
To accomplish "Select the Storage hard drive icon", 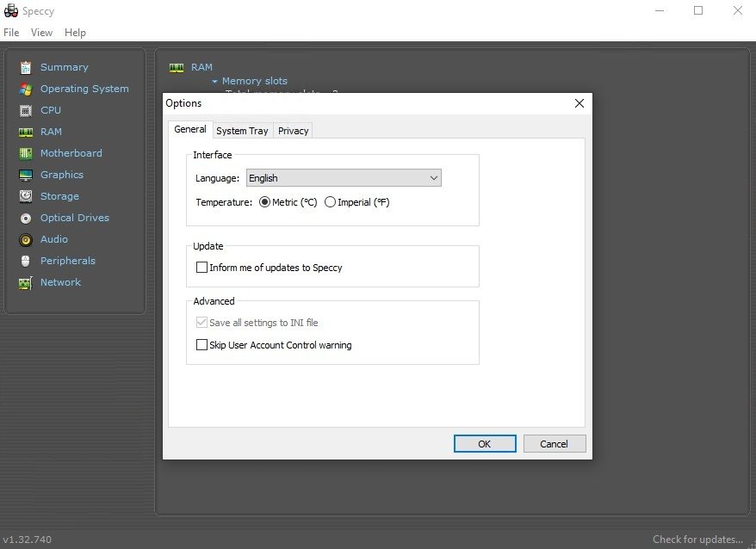I will 26,196.
